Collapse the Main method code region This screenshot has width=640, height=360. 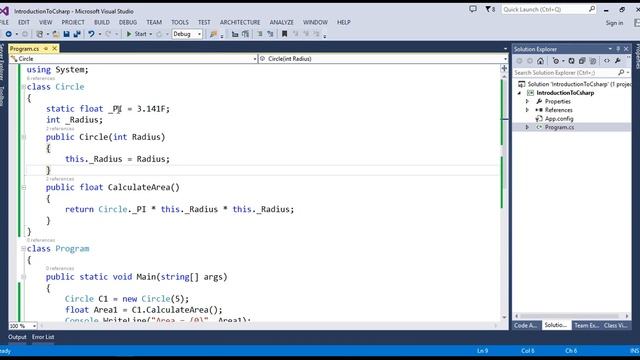(x=24, y=277)
